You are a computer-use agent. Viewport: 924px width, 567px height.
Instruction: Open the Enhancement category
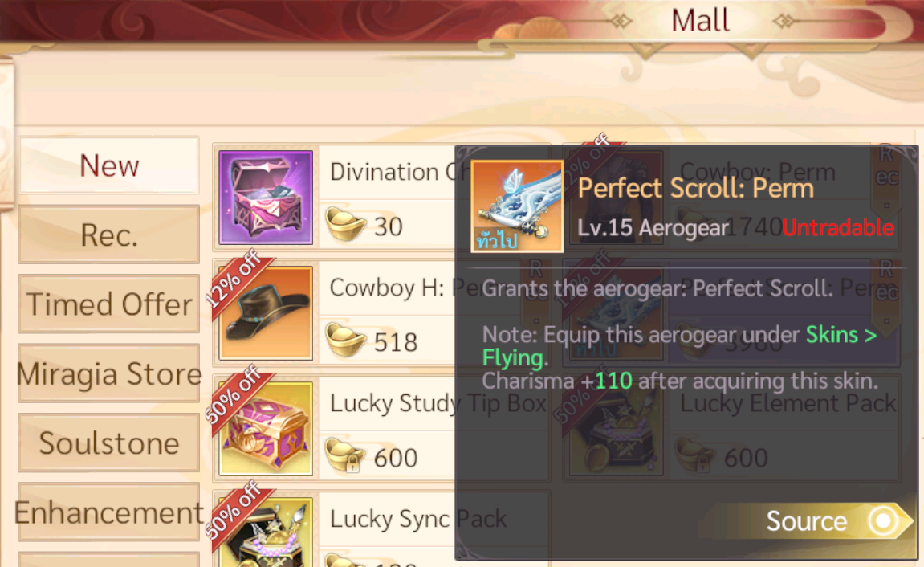point(109,512)
